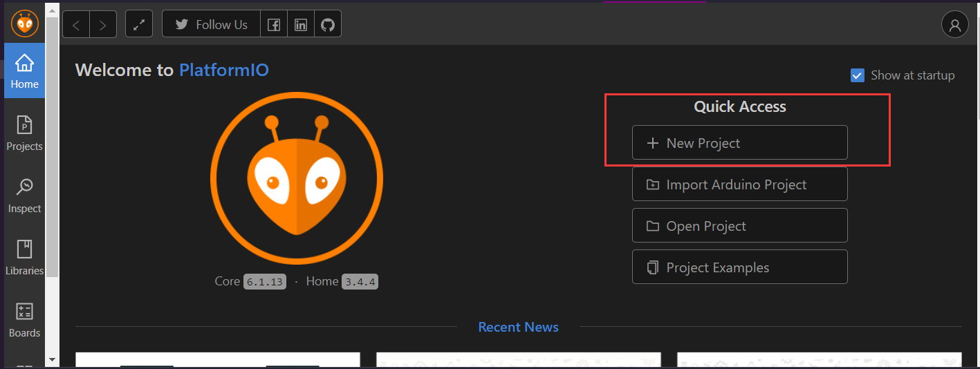980x369 pixels.
Task: Click the Project Examples button
Action: [740, 267]
